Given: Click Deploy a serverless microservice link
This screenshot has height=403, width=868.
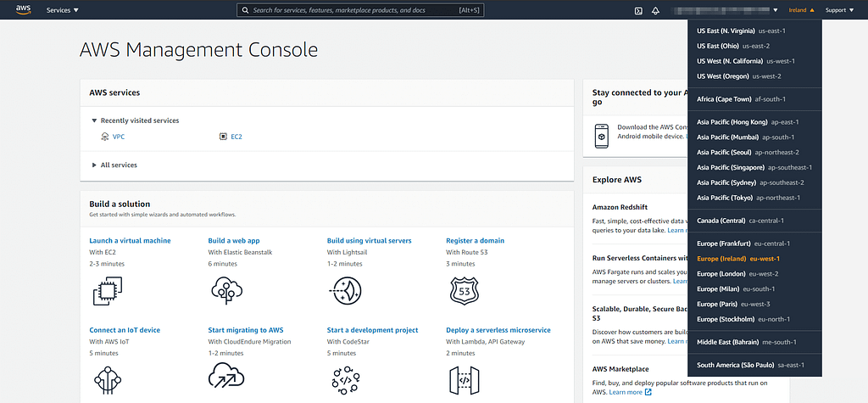Looking at the screenshot, I should coord(498,330).
